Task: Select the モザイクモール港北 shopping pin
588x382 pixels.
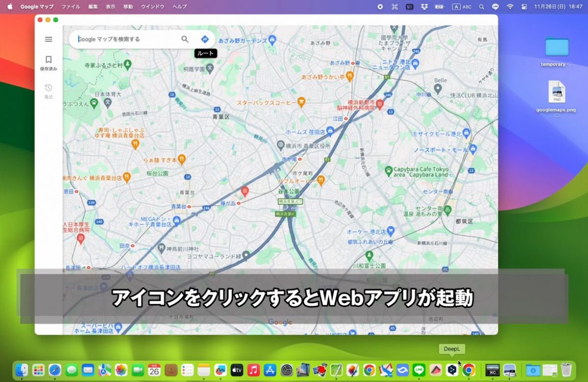Action: (466, 133)
